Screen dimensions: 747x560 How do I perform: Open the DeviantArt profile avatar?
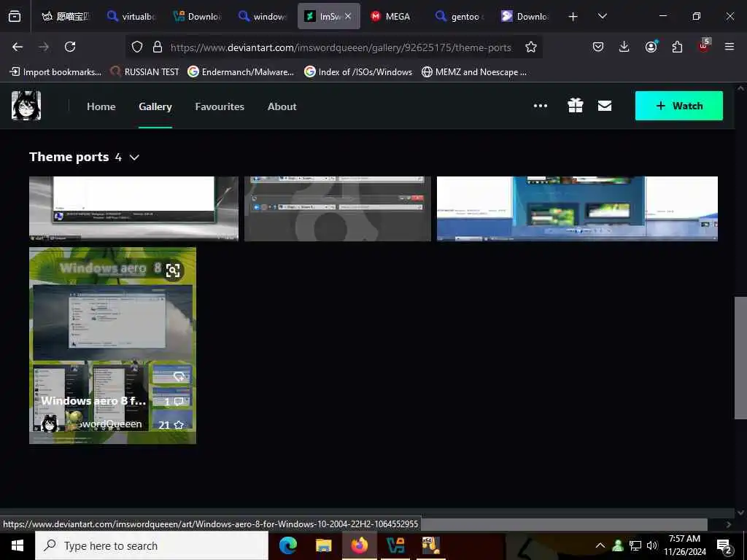point(26,106)
